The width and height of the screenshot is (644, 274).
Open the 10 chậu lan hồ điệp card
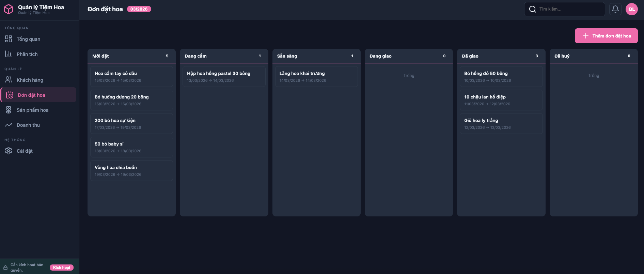[x=501, y=100]
